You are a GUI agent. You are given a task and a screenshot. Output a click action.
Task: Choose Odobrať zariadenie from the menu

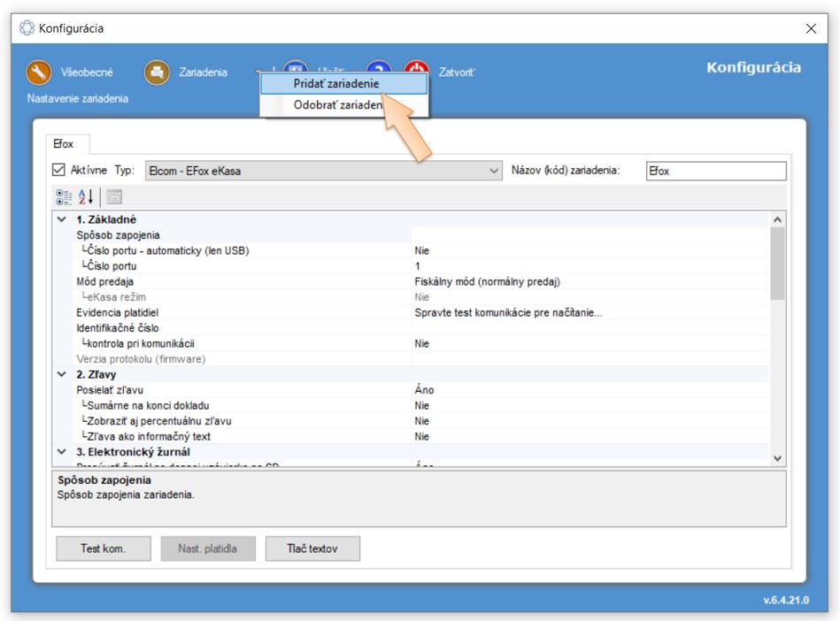(332, 104)
